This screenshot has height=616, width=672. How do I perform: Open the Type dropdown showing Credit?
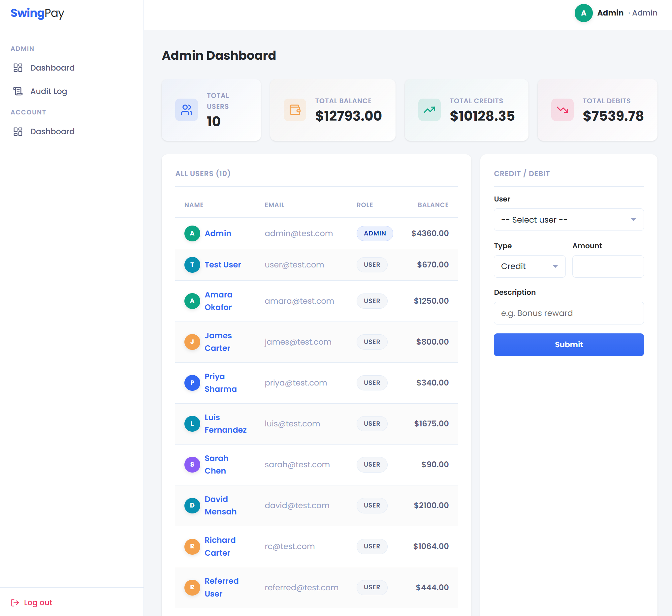pos(529,266)
